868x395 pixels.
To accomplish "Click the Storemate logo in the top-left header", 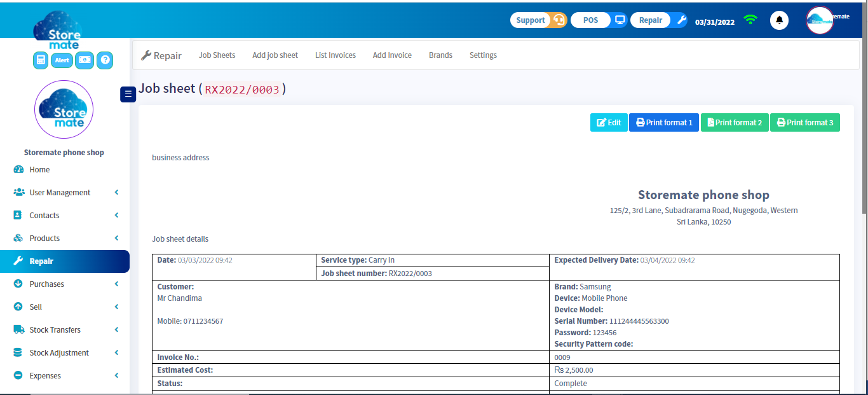I will [x=57, y=29].
